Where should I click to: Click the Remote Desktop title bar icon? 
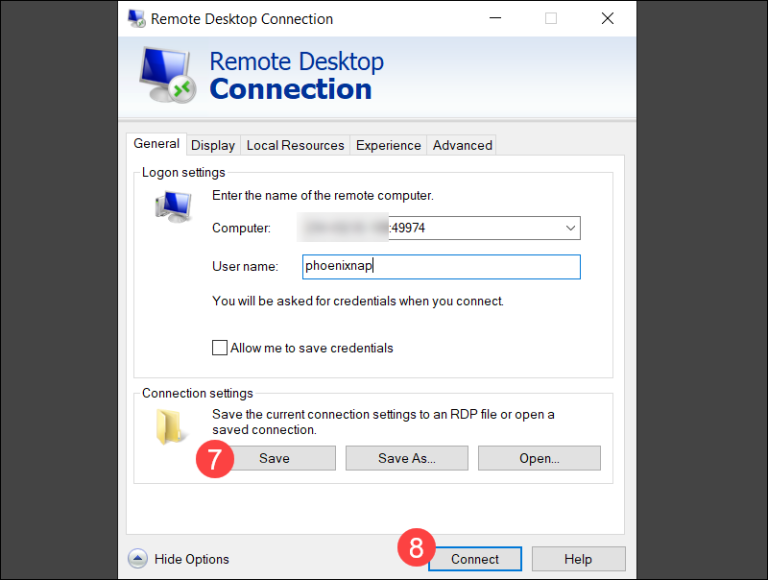coord(137,19)
